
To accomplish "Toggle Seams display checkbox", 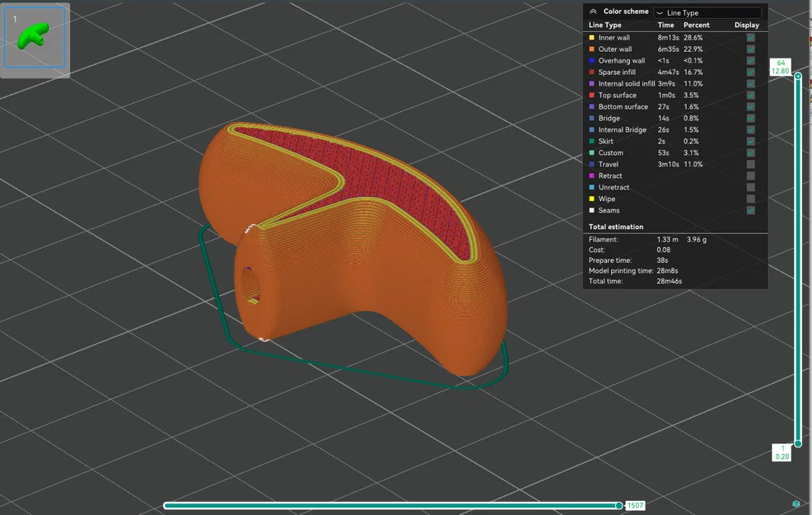I will click(750, 210).
